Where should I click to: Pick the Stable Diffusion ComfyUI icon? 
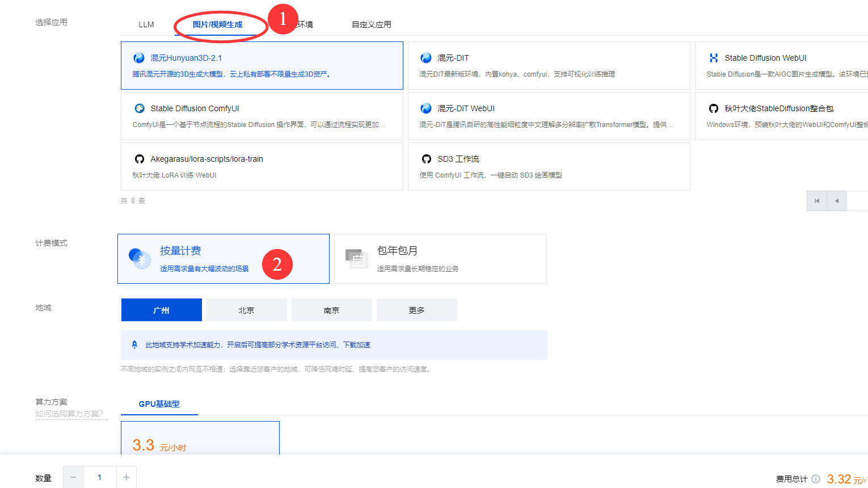point(140,108)
